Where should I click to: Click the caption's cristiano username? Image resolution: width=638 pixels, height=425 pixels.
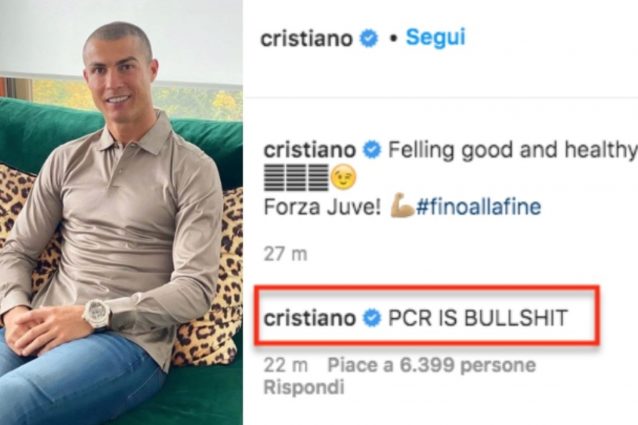(x=310, y=150)
